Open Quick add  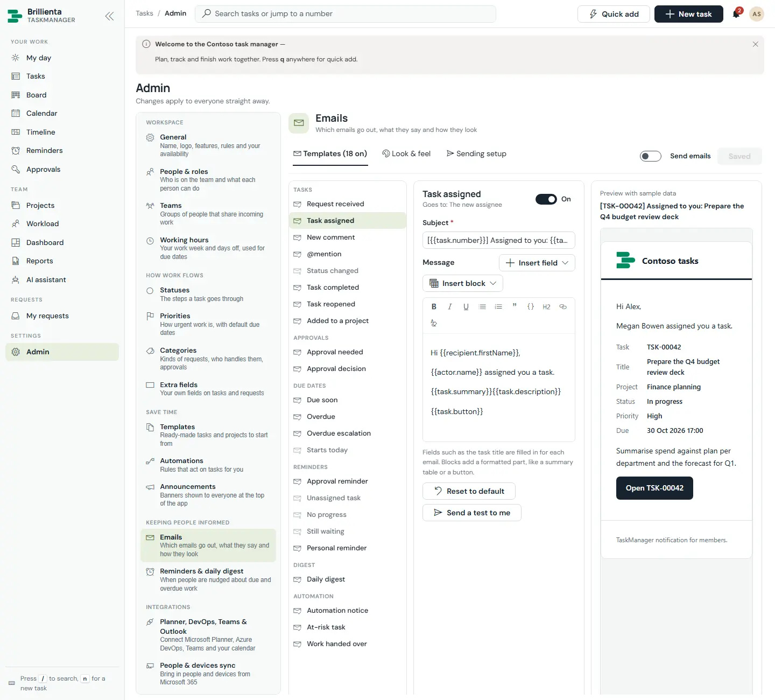tap(614, 14)
